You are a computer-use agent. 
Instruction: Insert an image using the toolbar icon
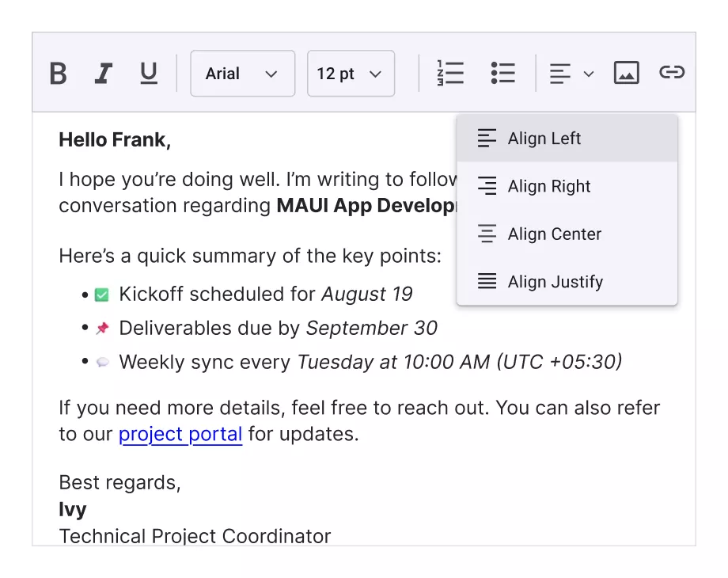pyautogui.click(x=626, y=73)
